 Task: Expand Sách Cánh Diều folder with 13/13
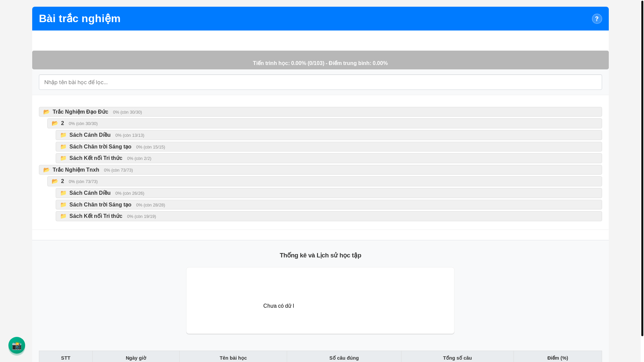329,135
